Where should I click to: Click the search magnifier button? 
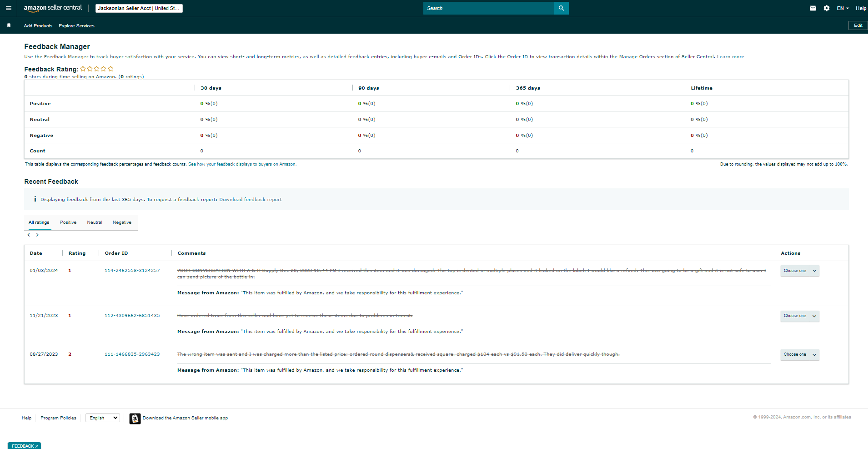point(561,8)
